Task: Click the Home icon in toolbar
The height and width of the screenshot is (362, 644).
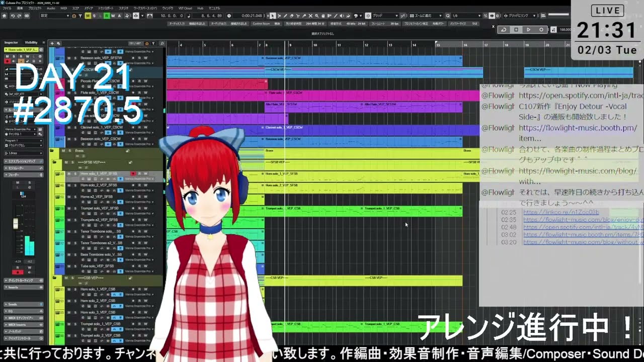Action: click(4, 16)
